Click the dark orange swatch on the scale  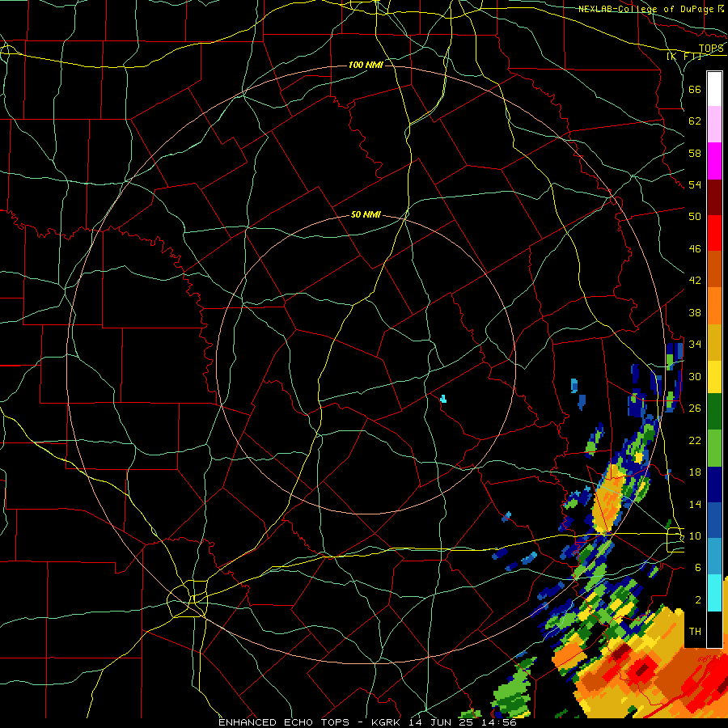pos(714,269)
